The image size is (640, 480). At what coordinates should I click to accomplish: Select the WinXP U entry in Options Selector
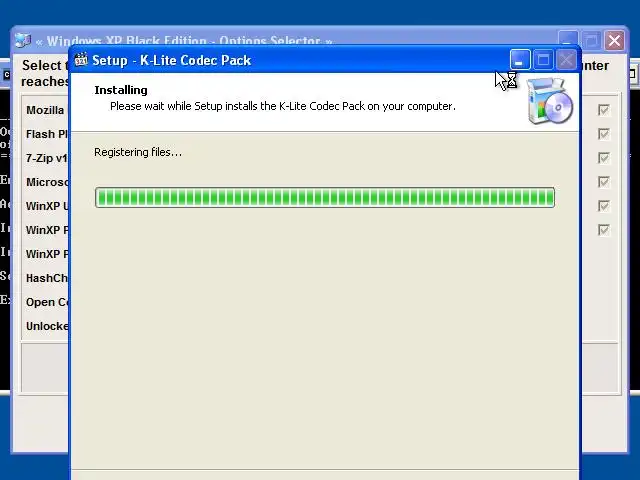(47, 206)
